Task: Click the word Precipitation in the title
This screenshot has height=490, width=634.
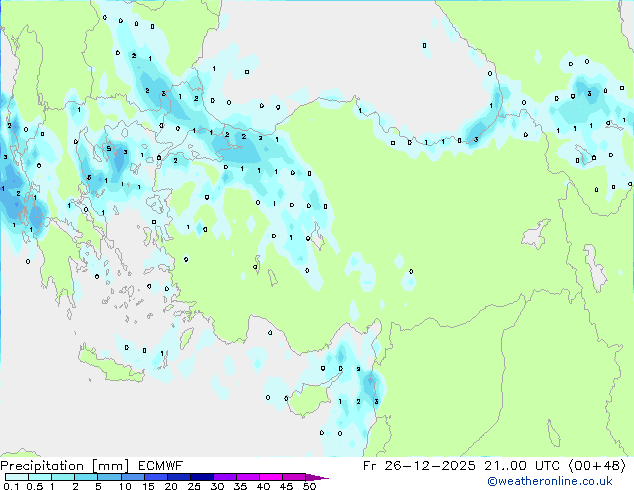Action: pos(42,466)
